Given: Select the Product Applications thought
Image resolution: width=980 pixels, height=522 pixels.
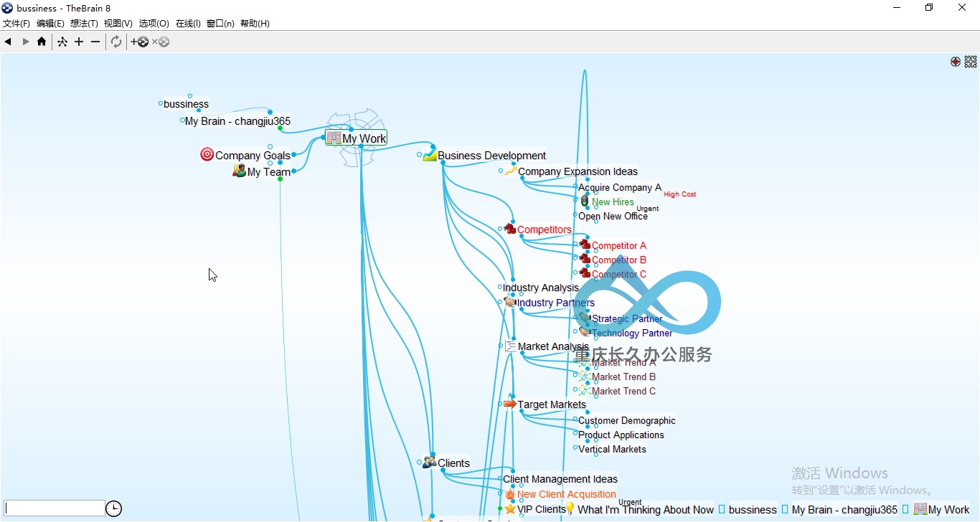Looking at the screenshot, I should (x=621, y=435).
